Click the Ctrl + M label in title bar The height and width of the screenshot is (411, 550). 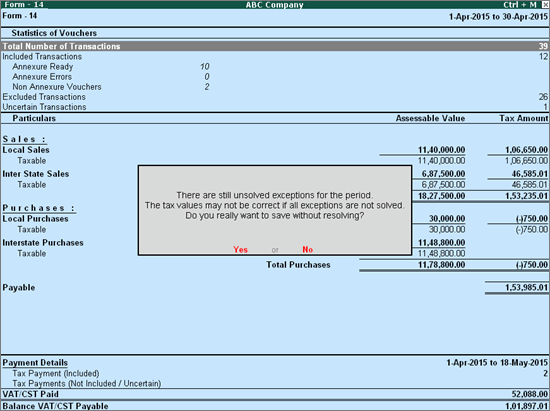coord(520,5)
